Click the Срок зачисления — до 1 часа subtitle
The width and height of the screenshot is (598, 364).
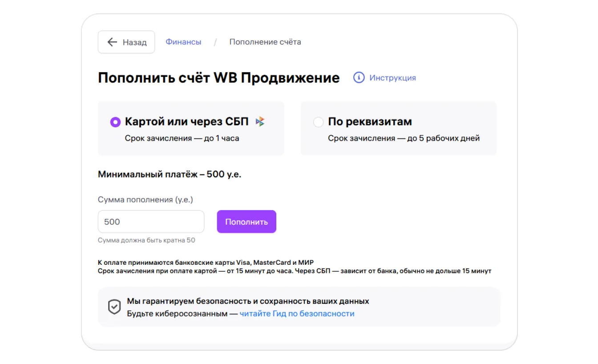pyautogui.click(x=182, y=138)
